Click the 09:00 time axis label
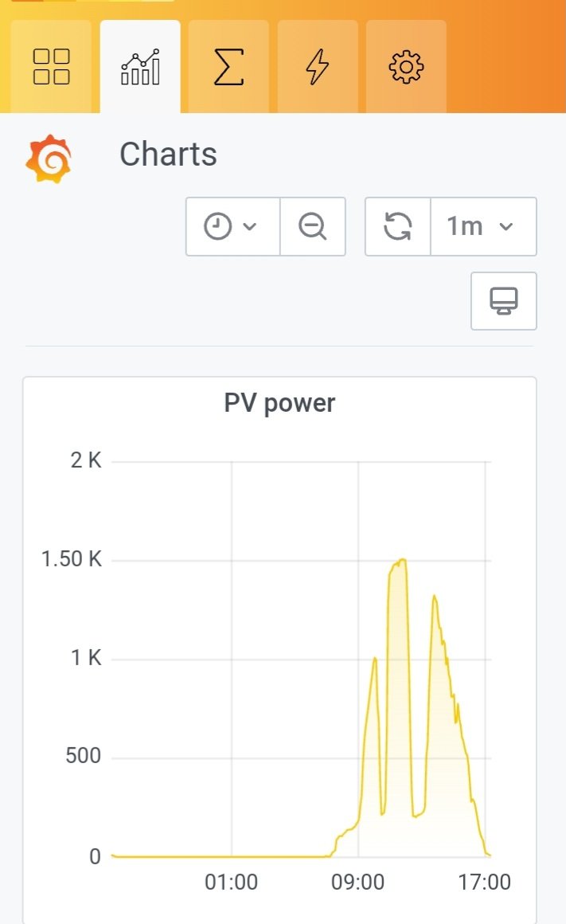Screen dimensions: 566x924 click(x=357, y=883)
